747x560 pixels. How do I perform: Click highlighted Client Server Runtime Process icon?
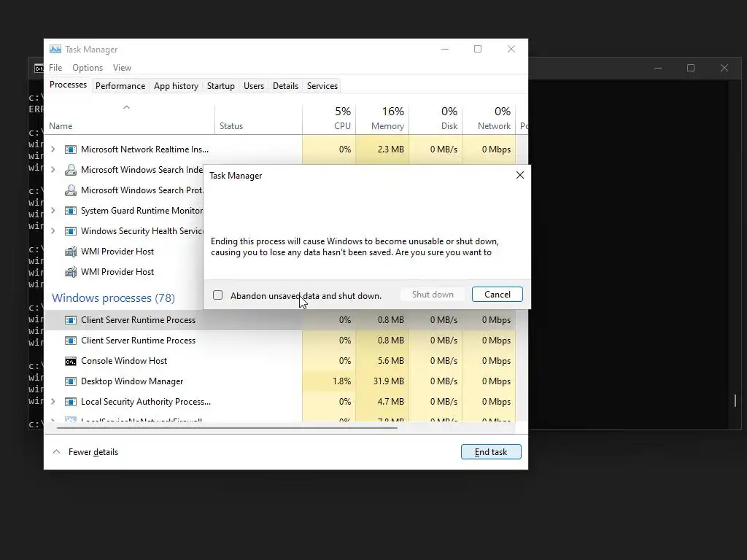(71, 320)
